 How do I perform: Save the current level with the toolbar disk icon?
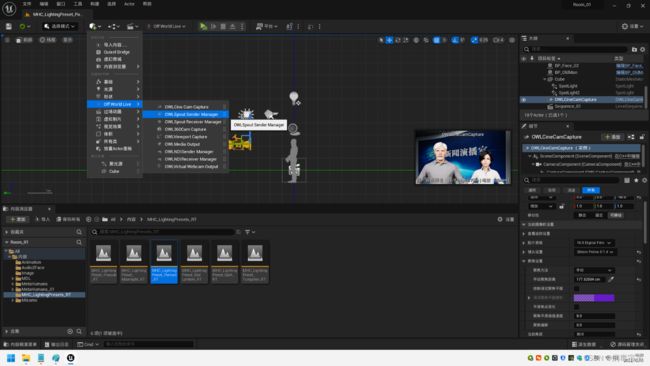(x=9, y=26)
